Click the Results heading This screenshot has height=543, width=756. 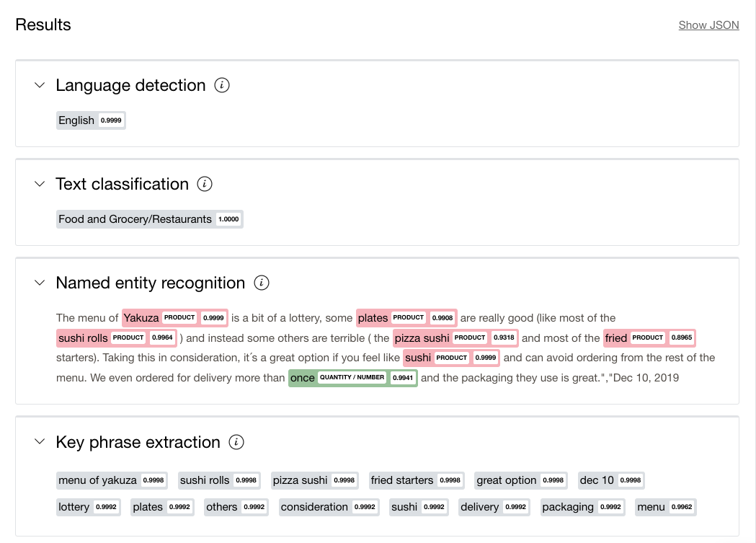tap(43, 25)
